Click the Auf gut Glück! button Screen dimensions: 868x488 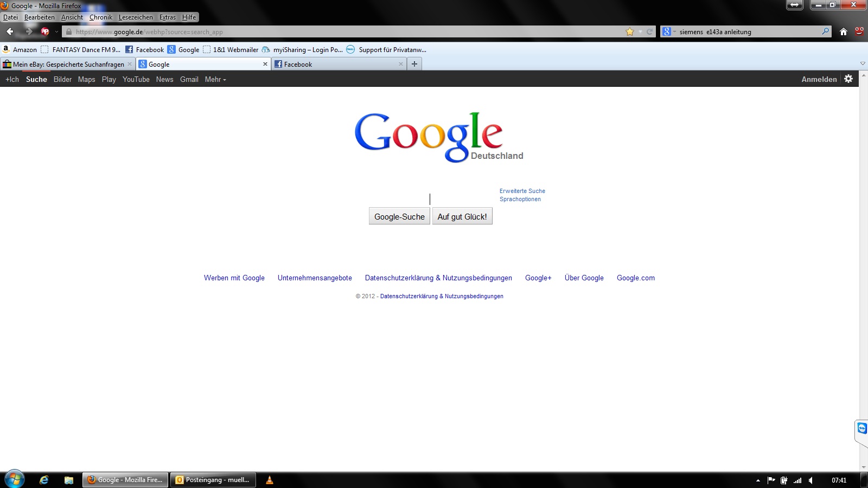462,216
